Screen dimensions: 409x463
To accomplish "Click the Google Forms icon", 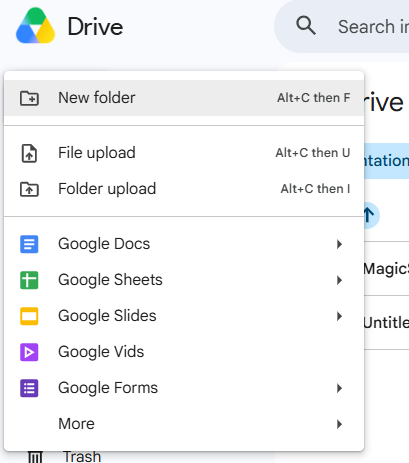I will point(29,388).
